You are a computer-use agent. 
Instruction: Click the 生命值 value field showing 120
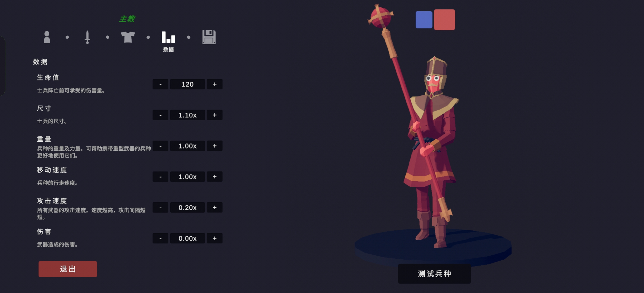pos(187,84)
